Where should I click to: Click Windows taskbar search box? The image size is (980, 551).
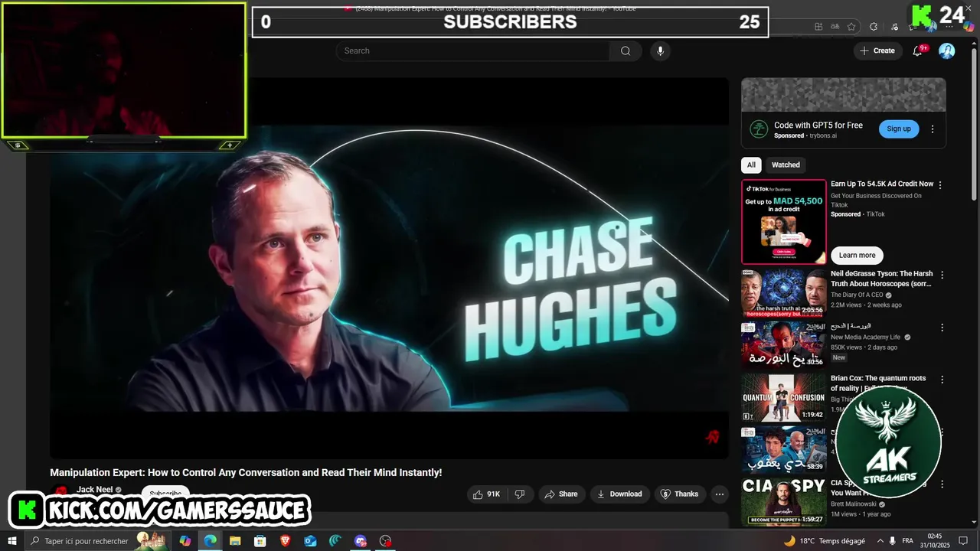coord(98,541)
